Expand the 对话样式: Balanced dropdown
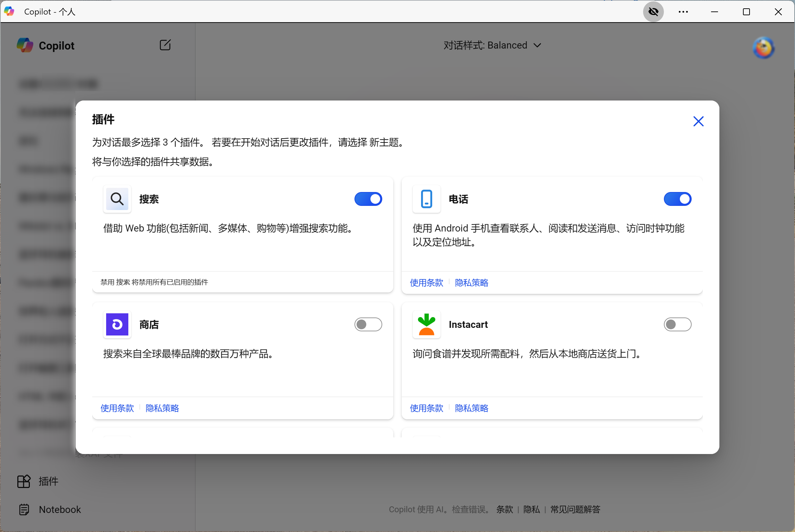The height and width of the screenshot is (532, 795). [492, 45]
